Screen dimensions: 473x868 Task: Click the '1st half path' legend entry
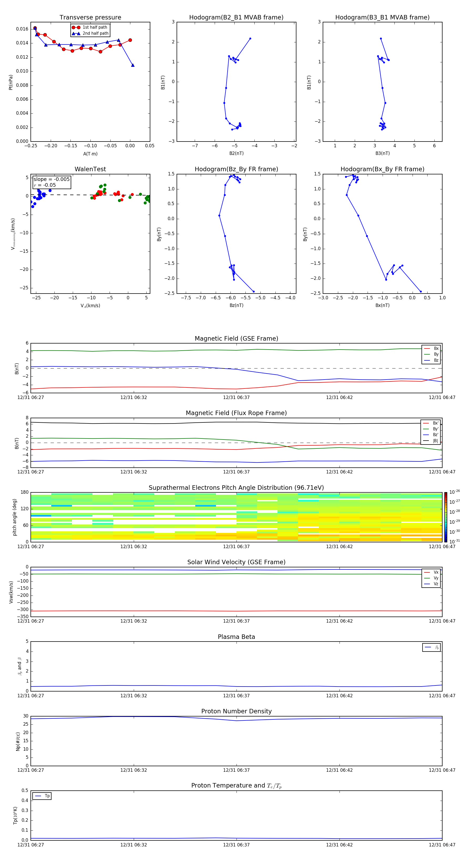[90, 27]
